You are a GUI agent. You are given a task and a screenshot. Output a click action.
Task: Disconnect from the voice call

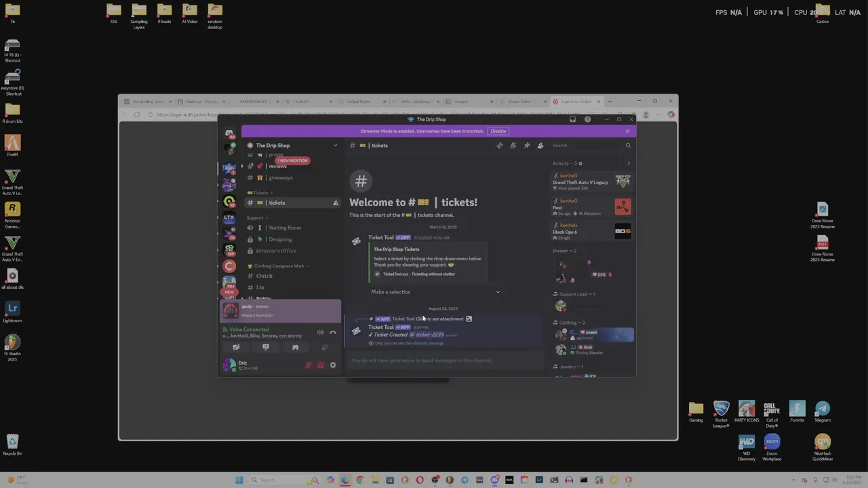[333, 333]
